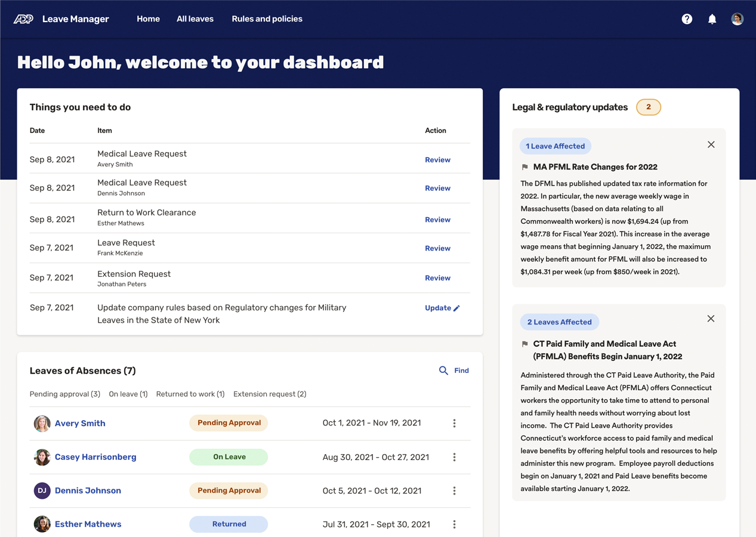
Task: Open the three-dot menu for Dennis Johnson
Action: tap(454, 490)
